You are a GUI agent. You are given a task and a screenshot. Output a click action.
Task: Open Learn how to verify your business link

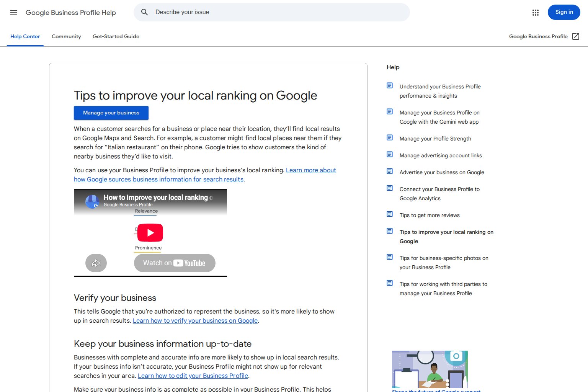point(195,321)
